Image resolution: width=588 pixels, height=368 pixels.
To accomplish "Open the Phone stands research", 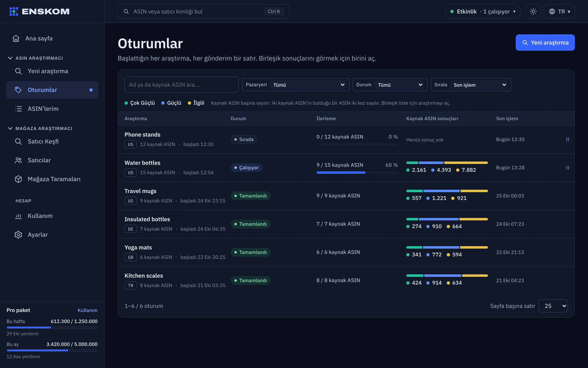I will (142, 135).
